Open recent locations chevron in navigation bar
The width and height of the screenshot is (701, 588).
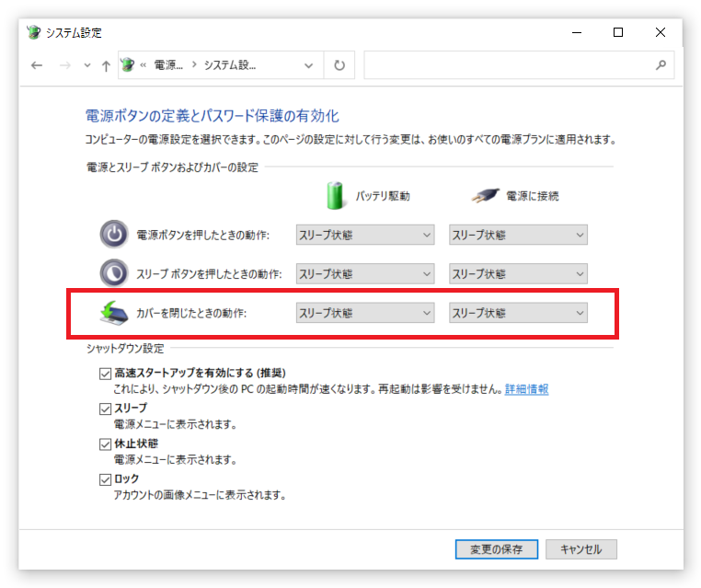pos(87,65)
